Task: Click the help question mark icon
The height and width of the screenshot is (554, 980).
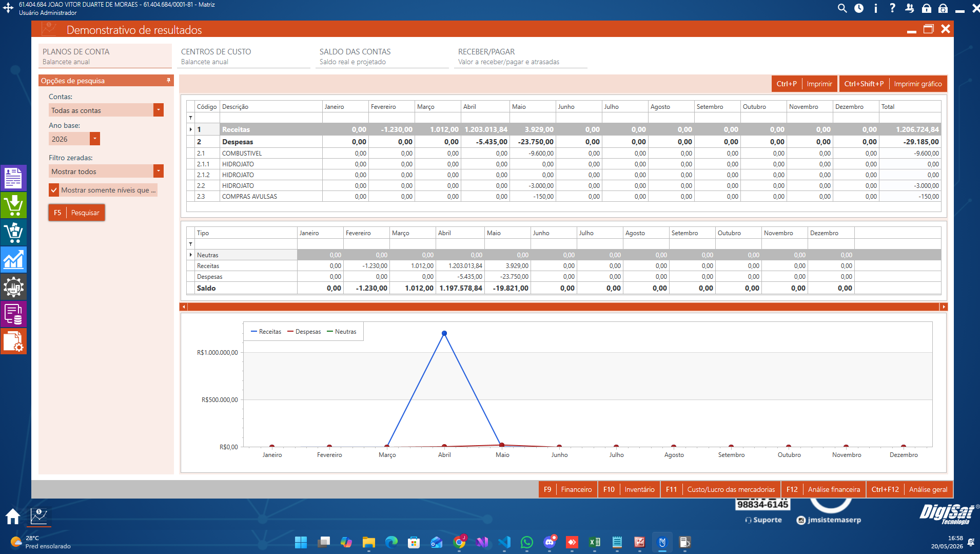Action: pyautogui.click(x=892, y=8)
